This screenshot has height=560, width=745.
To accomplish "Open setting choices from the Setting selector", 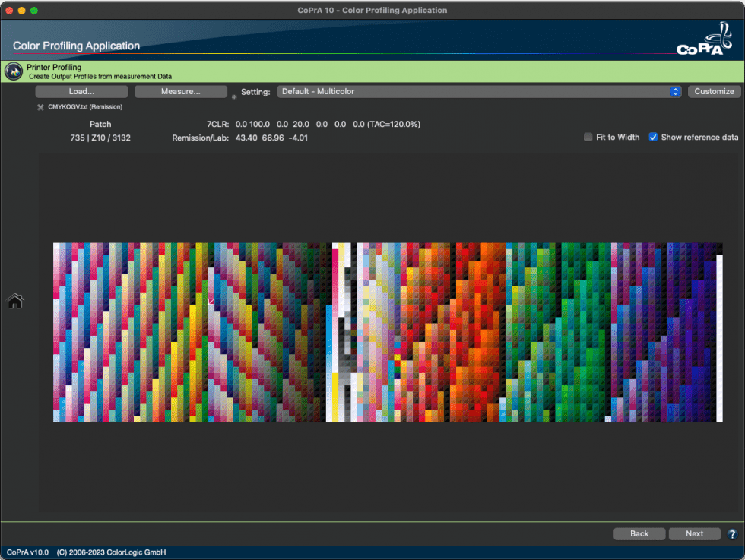I will click(x=479, y=91).
